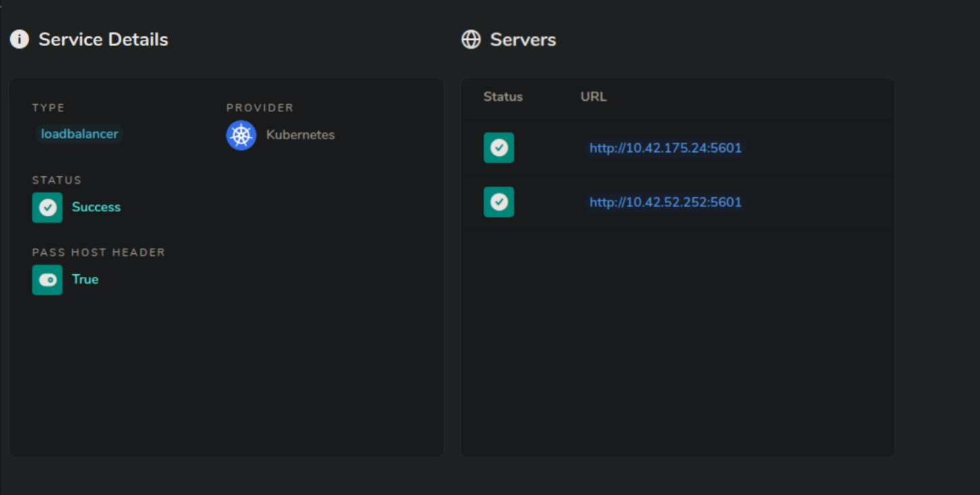
Task: Click the loadbalancer type badge
Action: (x=79, y=134)
